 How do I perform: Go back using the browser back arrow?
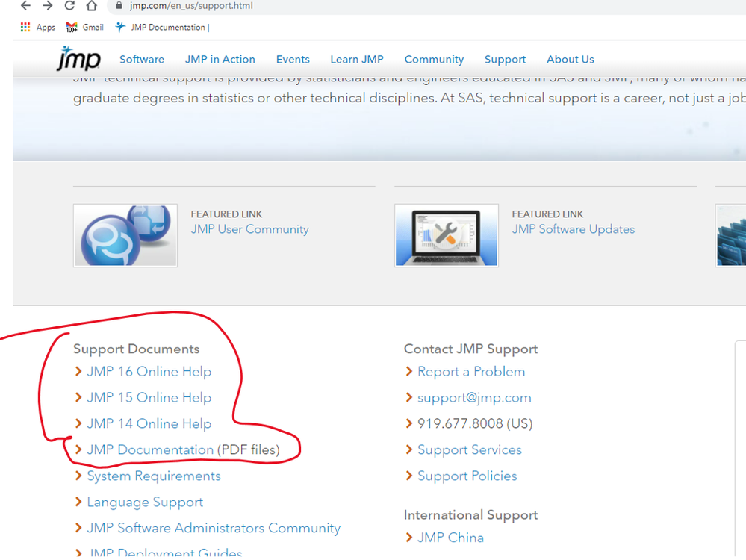(25, 6)
